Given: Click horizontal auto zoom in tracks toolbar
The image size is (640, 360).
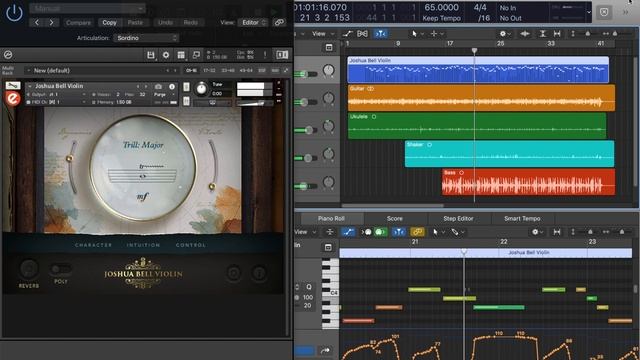Looking at the screenshot, I should (557, 34).
